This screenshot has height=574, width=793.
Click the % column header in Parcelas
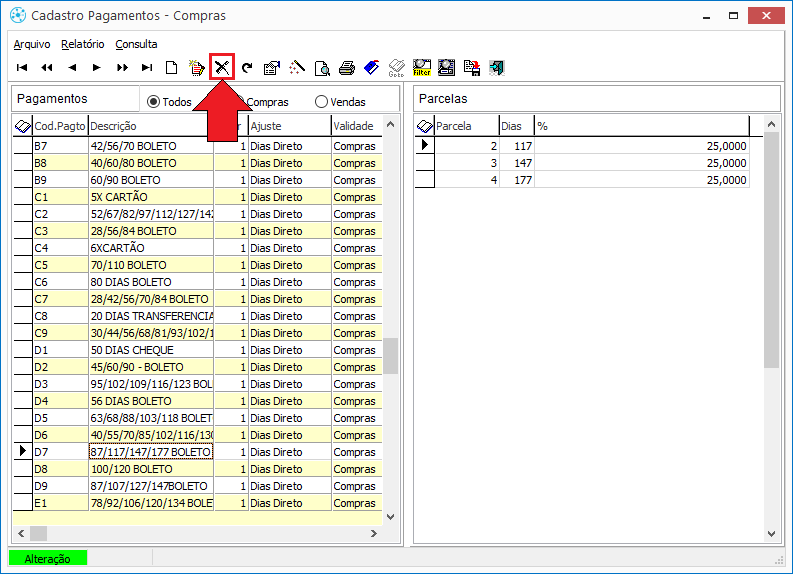click(x=641, y=126)
